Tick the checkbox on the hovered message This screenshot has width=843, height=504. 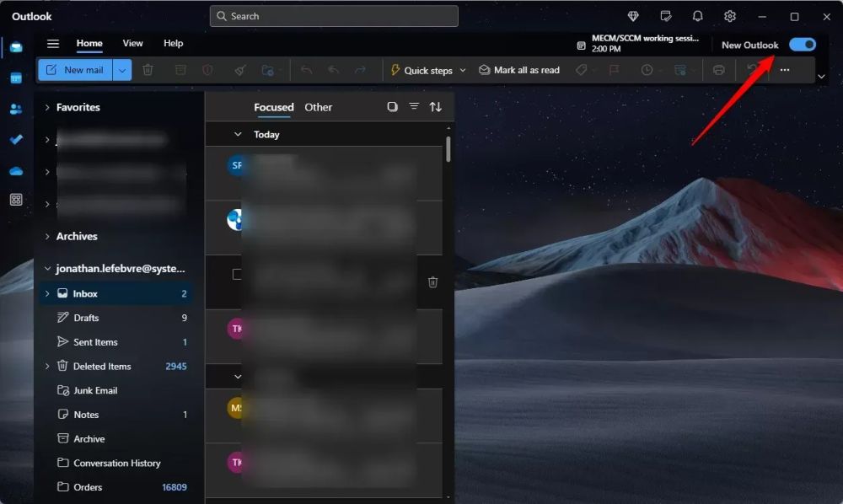(x=237, y=274)
